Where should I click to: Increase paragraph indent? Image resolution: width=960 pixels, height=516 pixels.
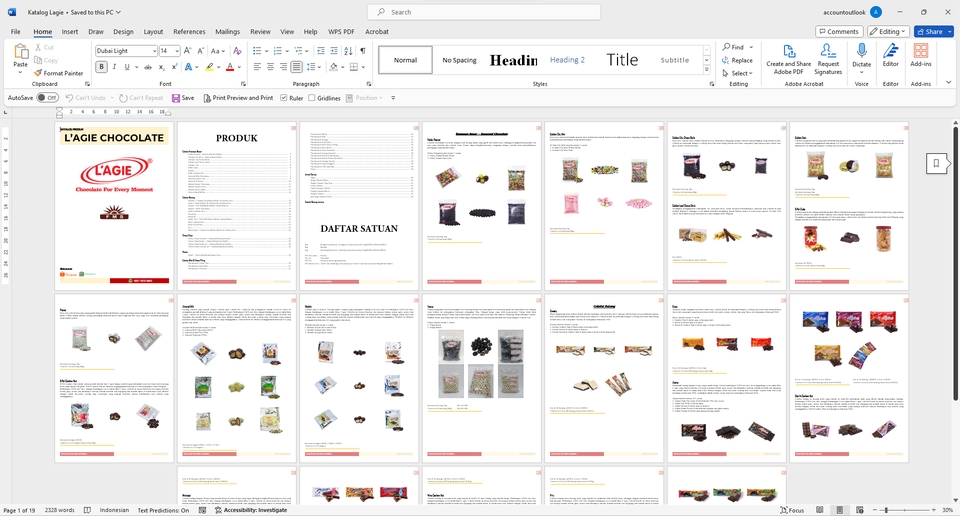pos(334,51)
